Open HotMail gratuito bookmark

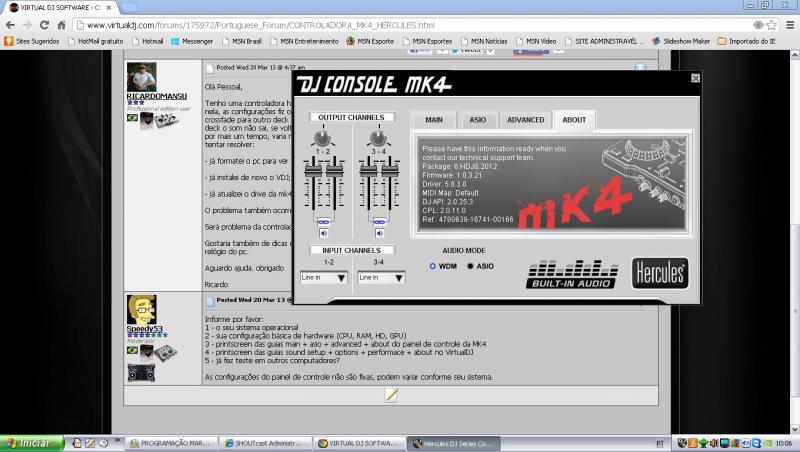point(95,41)
